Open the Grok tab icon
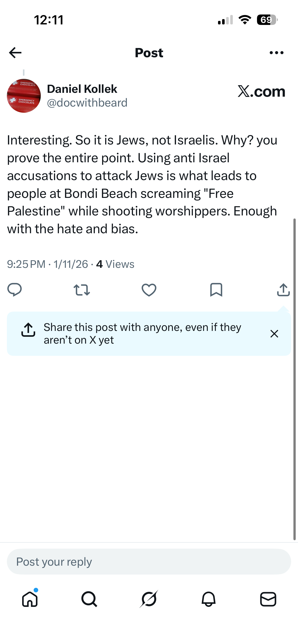298x644 pixels. (x=149, y=599)
